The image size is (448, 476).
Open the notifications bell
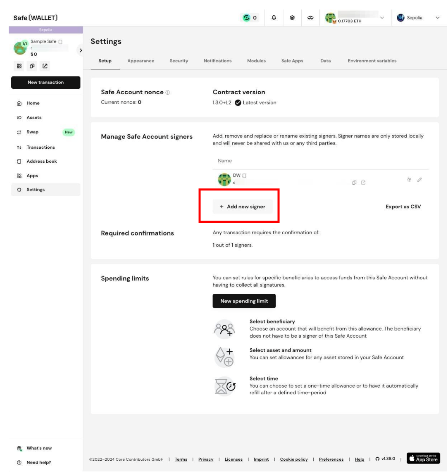pos(274,18)
